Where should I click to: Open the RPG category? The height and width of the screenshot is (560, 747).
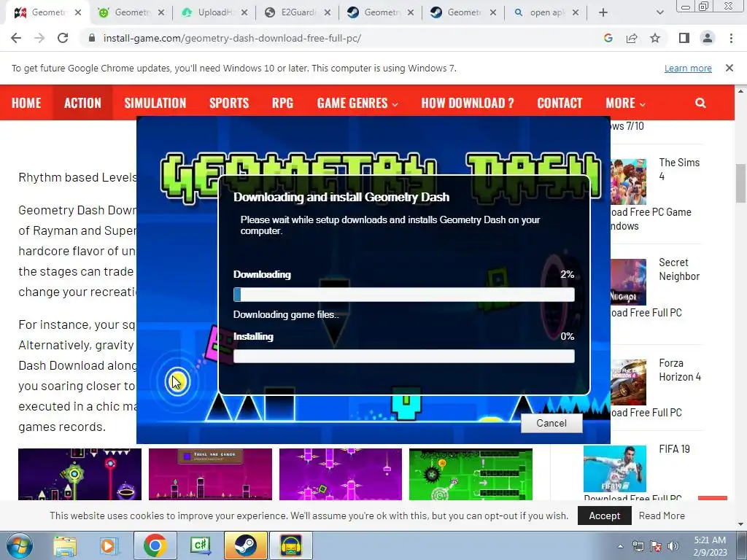coord(282,103)
